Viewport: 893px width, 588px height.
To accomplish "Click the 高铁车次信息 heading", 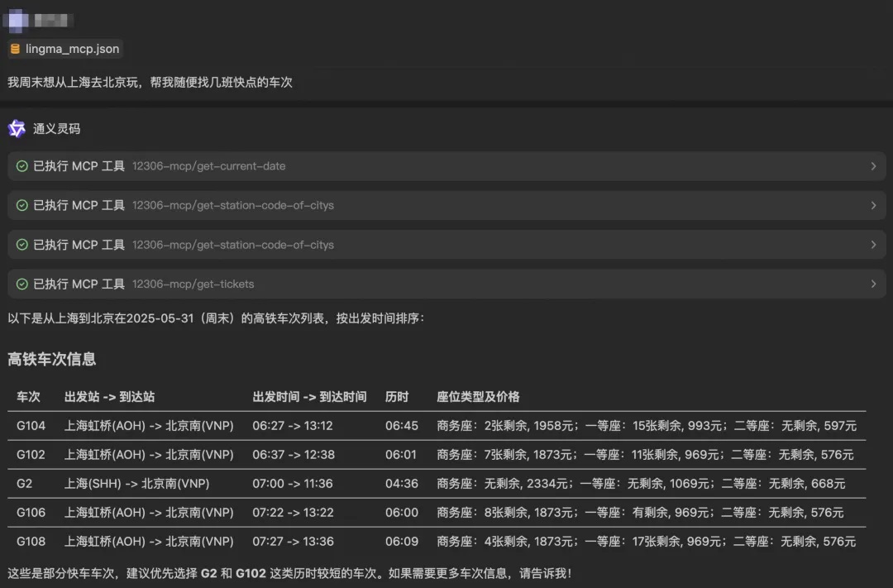I will [52, 359].
